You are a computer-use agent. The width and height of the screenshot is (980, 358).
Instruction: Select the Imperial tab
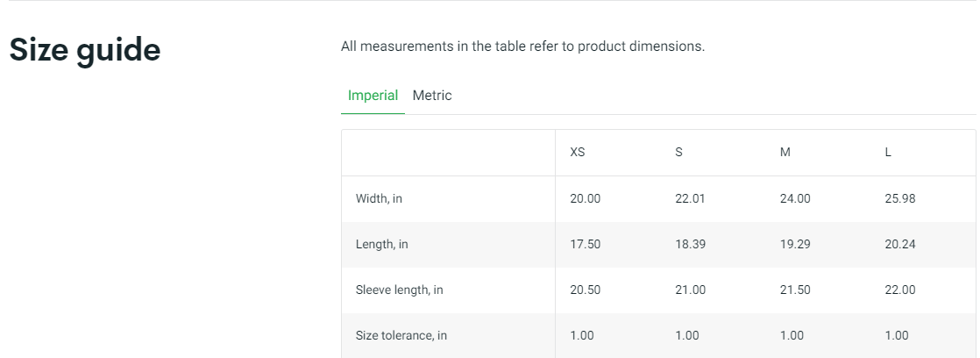click(x=373, y=96)
